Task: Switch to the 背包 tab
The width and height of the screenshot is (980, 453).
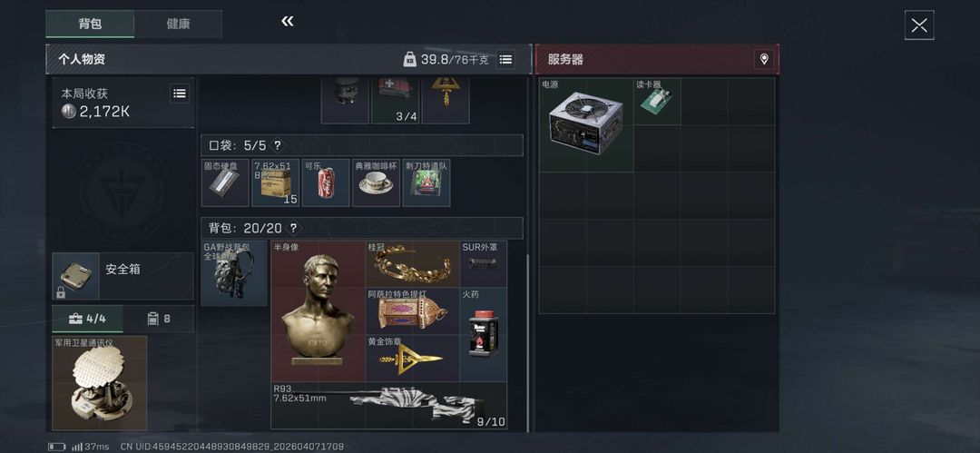Action: coord(90,24)
